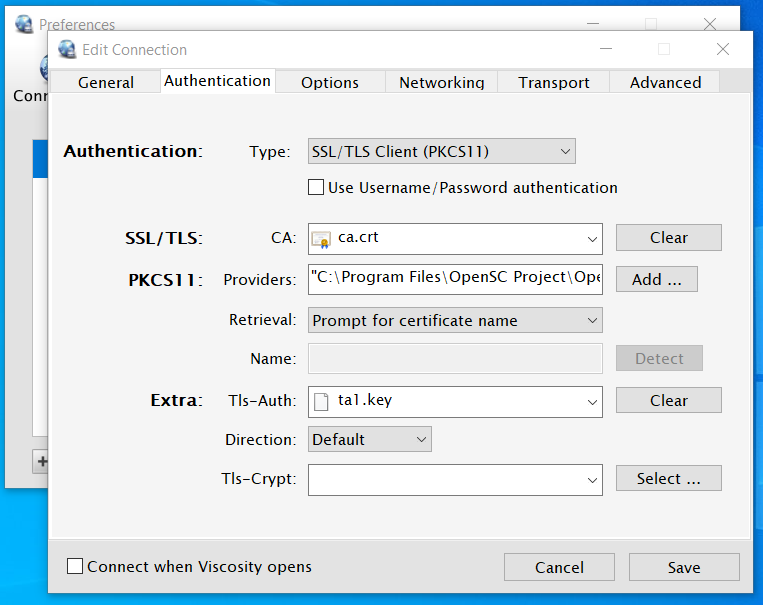Clear the CA certificate selection
The image size is (763, 605).
[669, 238]
